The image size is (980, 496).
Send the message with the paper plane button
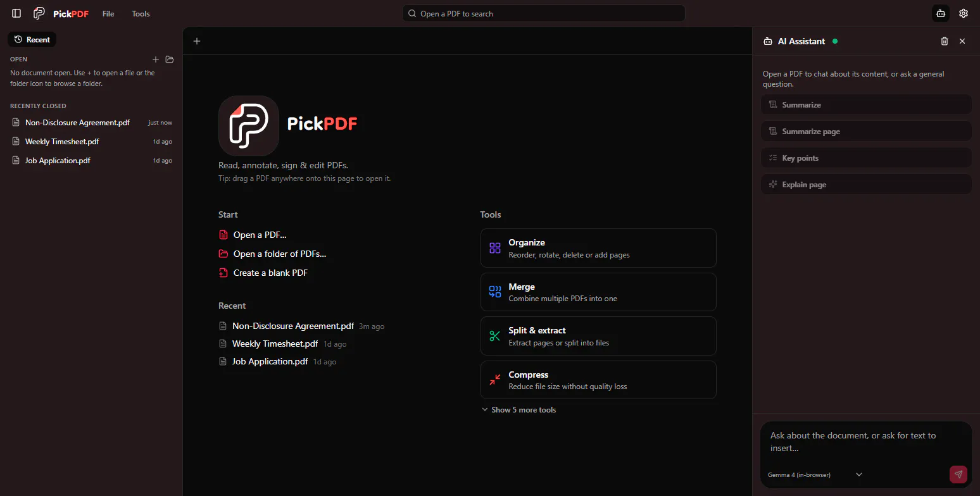click(958, 474)
